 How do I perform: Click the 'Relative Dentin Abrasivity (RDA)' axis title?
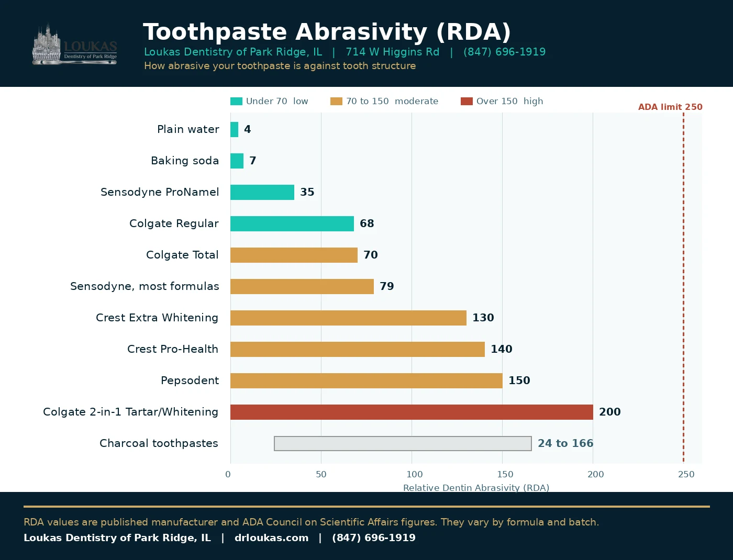[x=476, y=488]
